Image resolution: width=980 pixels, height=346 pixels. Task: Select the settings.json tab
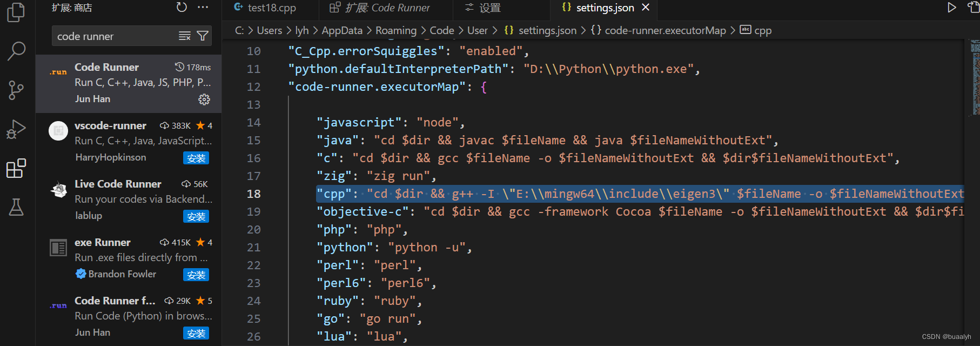click(x=605, y=8)
